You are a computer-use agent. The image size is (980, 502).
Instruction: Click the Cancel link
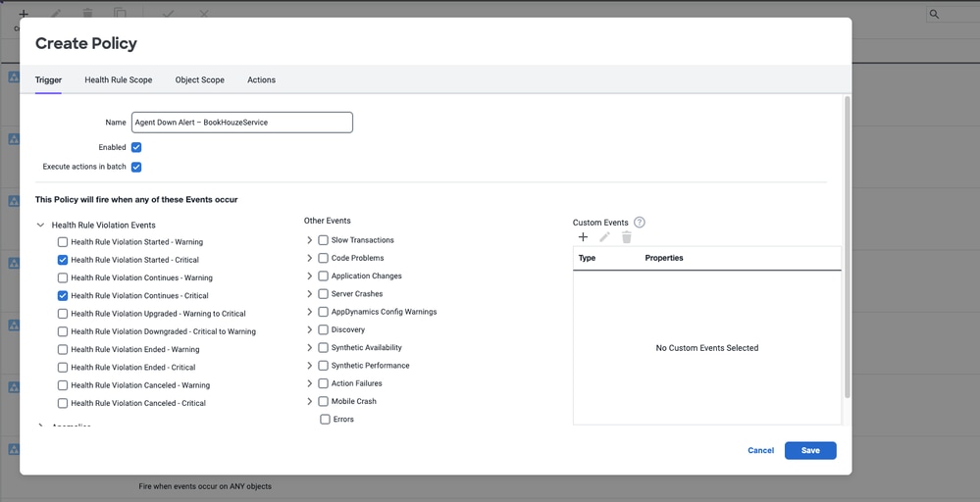pos(760,450)
